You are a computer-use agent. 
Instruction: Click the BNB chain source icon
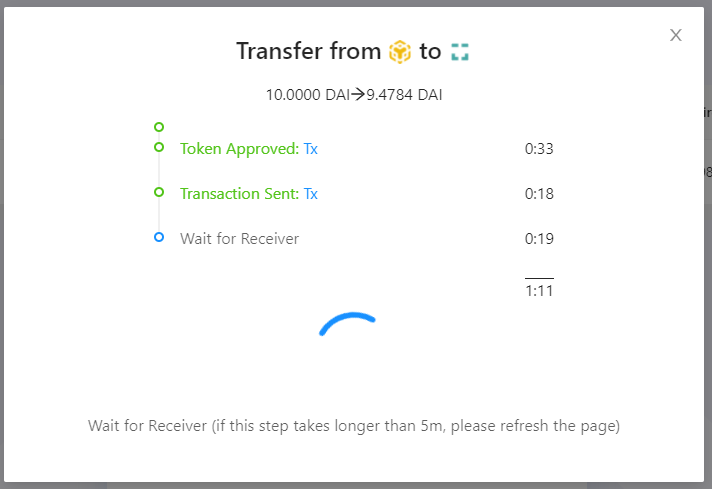(400, 51)
